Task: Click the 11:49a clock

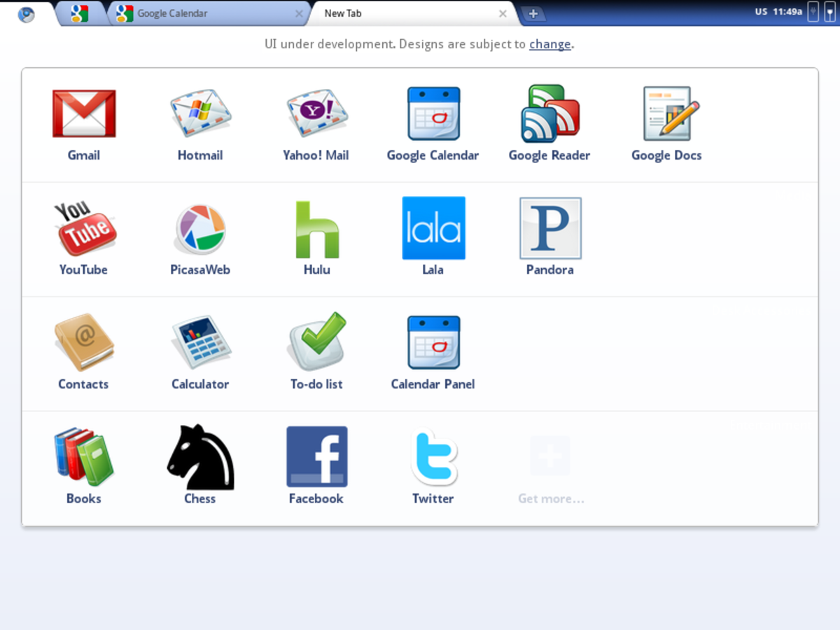Action: coord(787,12)
